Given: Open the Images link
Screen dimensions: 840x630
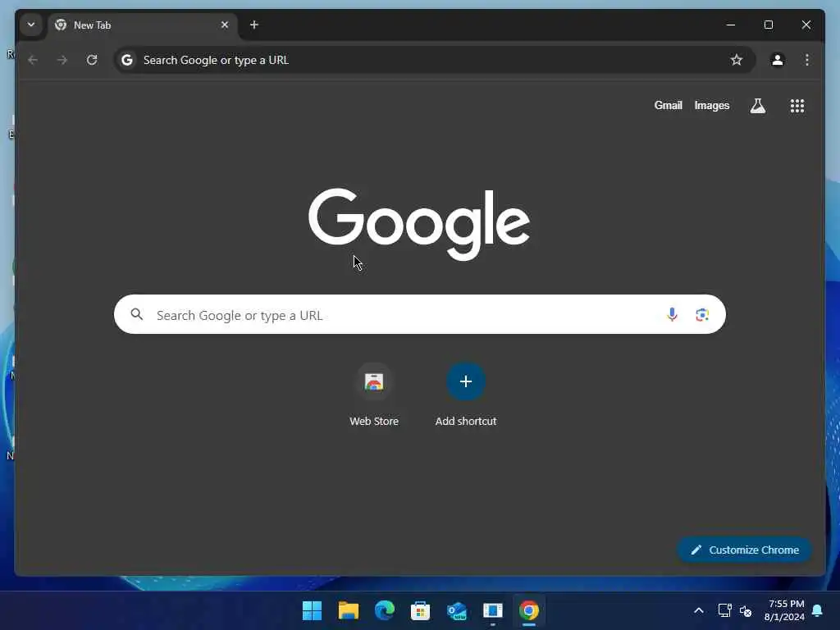Looking at the screenshot, I should [711, 106].
